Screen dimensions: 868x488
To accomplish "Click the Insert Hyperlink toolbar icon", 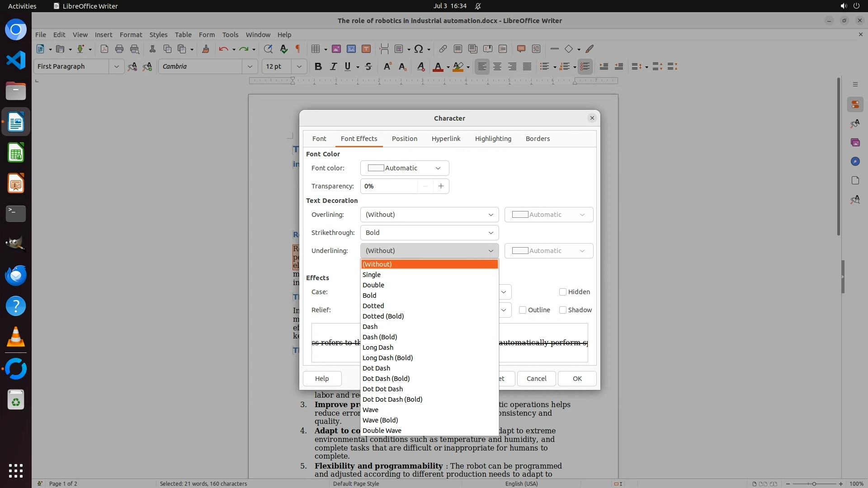I will tap(443, 49).
